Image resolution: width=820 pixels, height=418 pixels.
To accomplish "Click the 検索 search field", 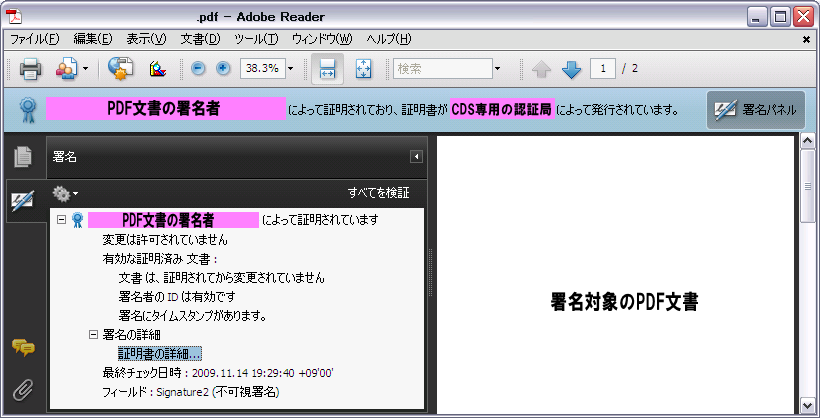I will coord(442,69).
